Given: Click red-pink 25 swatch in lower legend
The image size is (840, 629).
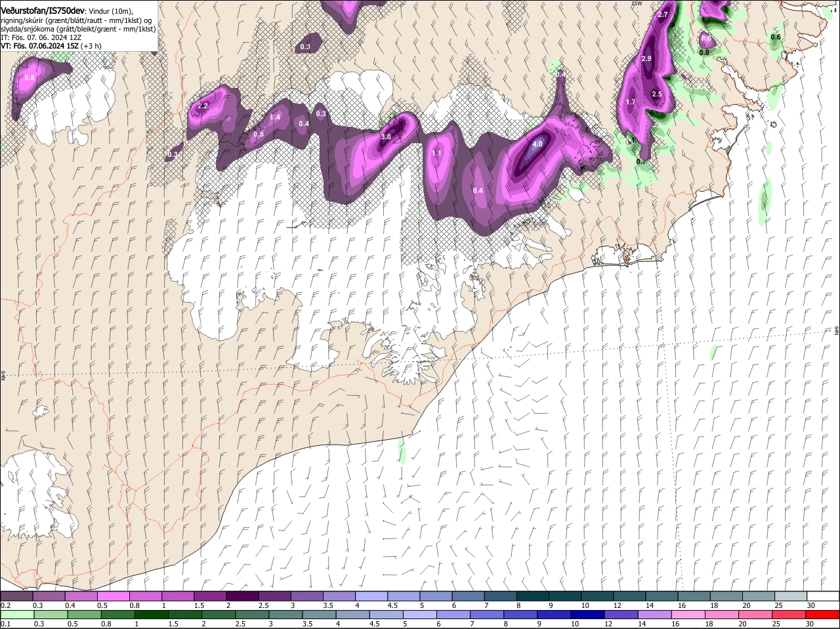Looking at the screenshot, I should 789,615.
